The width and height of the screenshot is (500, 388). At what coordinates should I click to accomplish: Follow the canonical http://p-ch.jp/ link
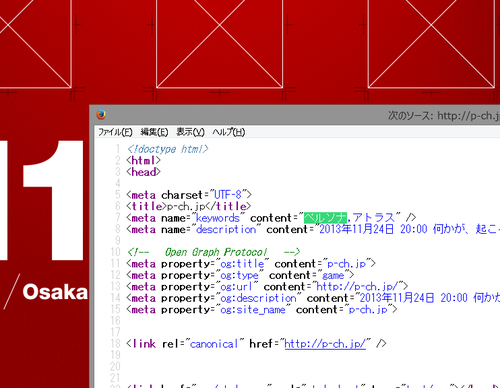click(325, 344)
